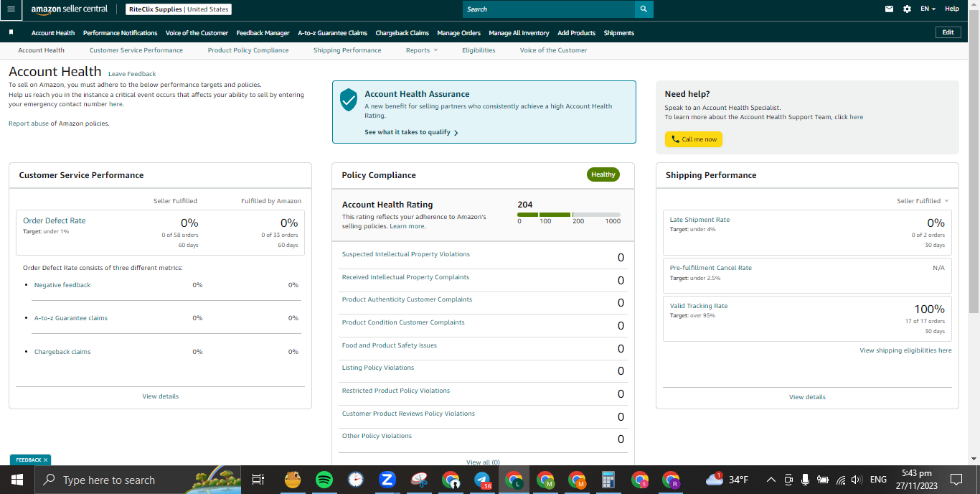Show hidden system tray icons
The width and height of the screenshot is (980, 494).
[x=771, y=480]
